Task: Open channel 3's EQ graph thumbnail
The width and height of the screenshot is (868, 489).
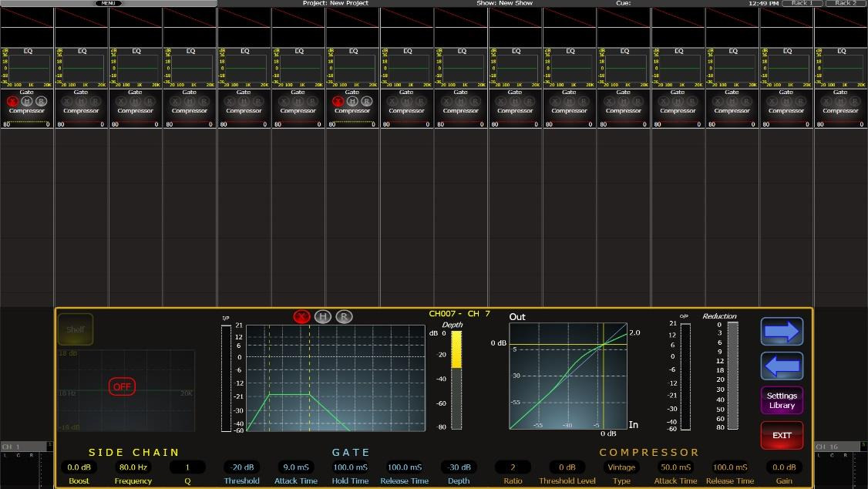Action: [136, 68]
